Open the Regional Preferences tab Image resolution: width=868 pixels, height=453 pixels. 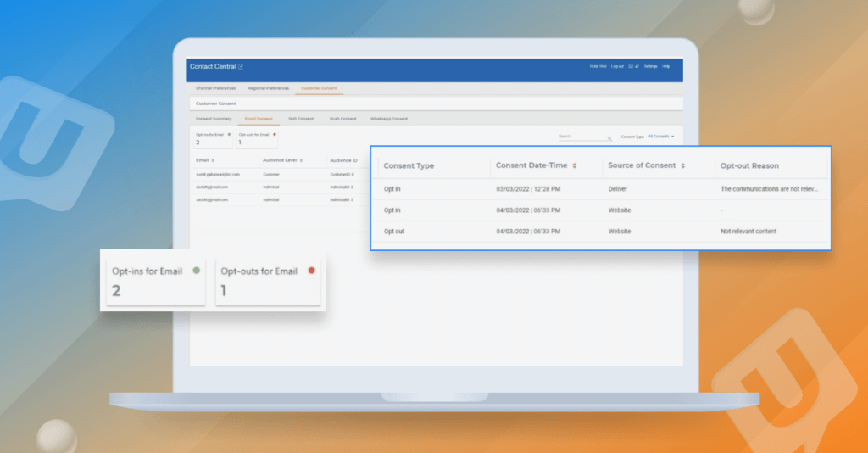tap(268, 88)
